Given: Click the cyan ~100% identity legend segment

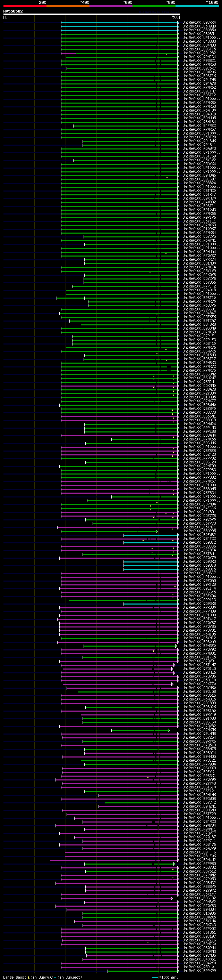Looking at the screenshot, I should pos(197,6).
